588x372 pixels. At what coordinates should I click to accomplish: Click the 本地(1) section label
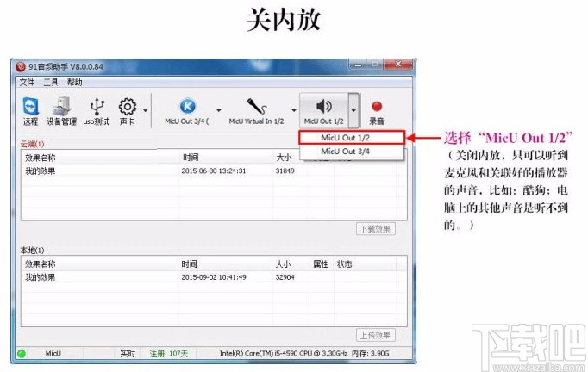tap(32, 251)
